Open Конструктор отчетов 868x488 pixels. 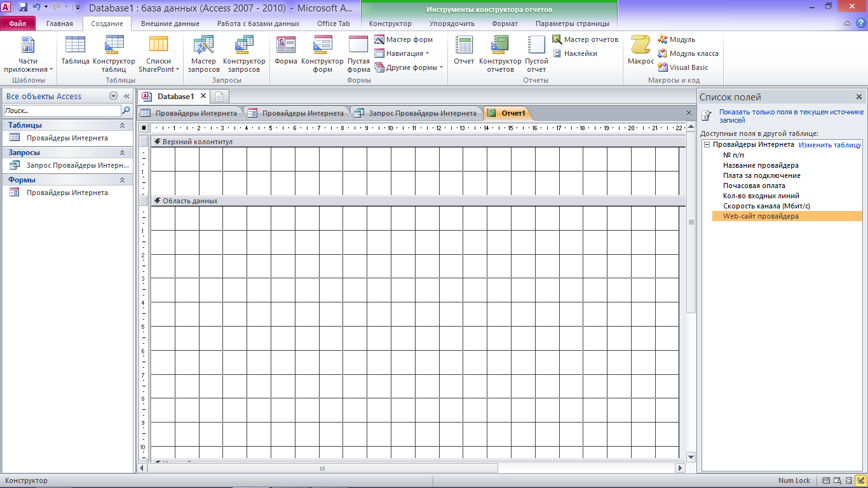[500, 55]
